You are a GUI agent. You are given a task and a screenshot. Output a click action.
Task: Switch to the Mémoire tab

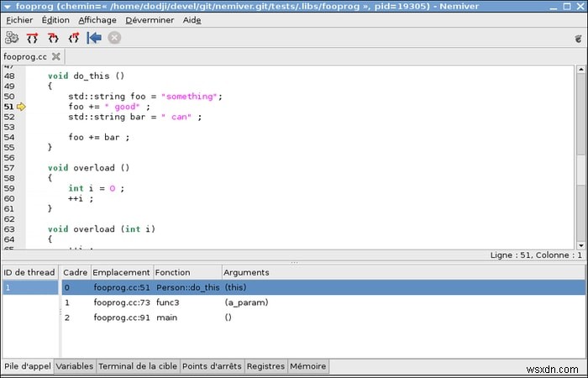(308, 366)
